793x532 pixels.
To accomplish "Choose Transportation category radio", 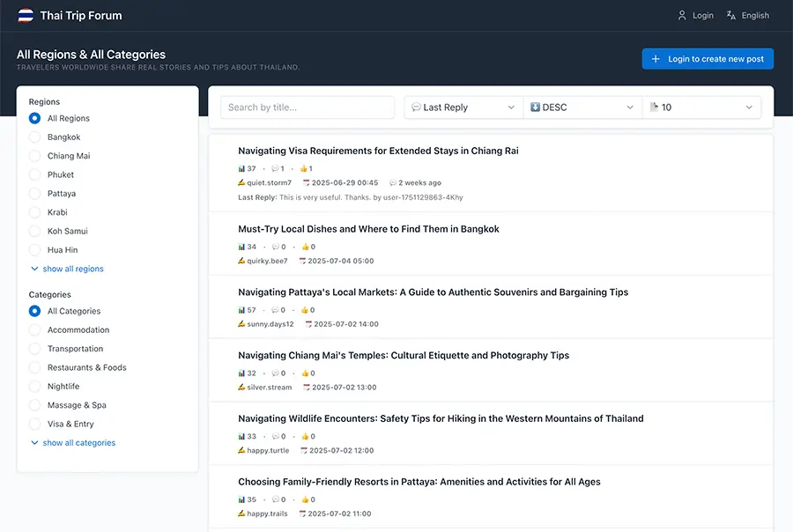I will tap(34, 349).
